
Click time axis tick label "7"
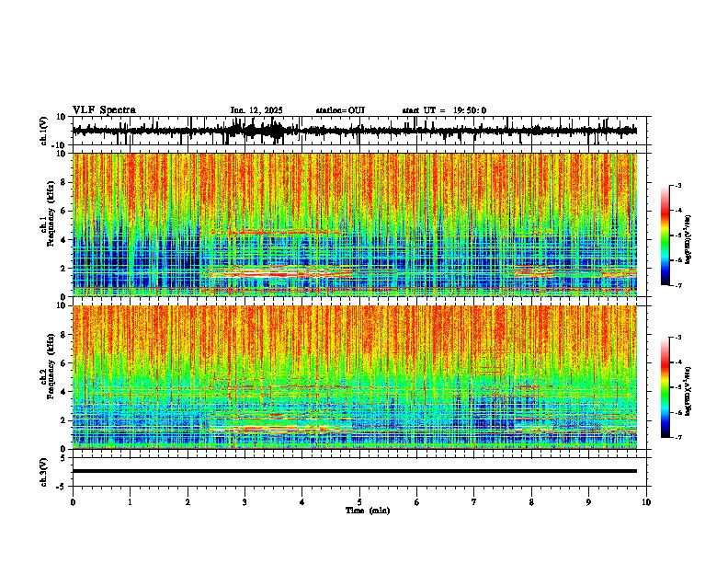[x=474, y=502]
